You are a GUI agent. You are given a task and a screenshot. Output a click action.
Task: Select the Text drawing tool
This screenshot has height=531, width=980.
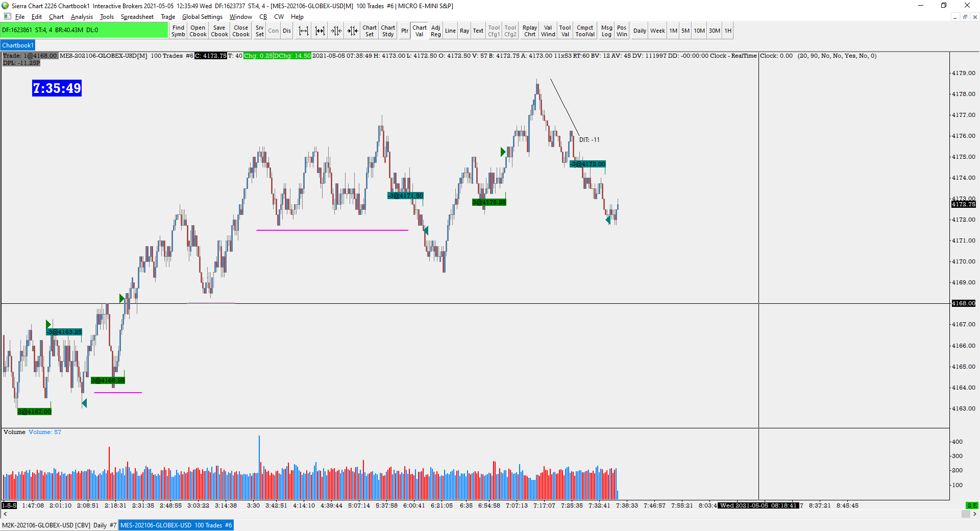tap(478, 31)
